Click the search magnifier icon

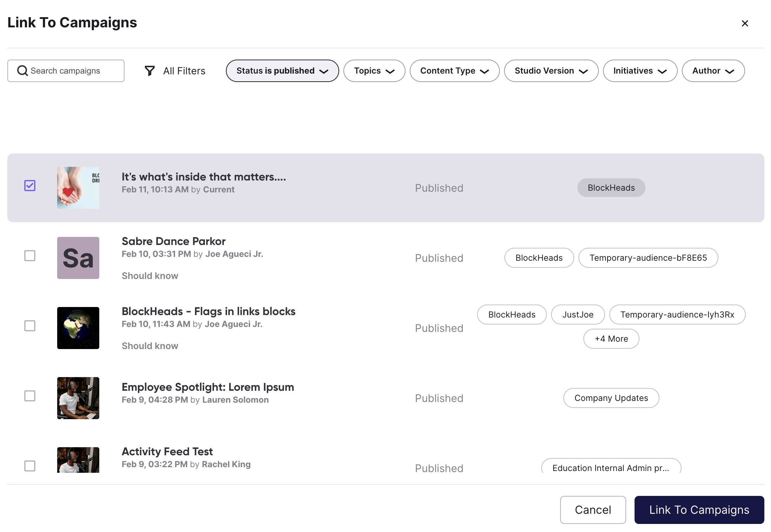[22, 71]
